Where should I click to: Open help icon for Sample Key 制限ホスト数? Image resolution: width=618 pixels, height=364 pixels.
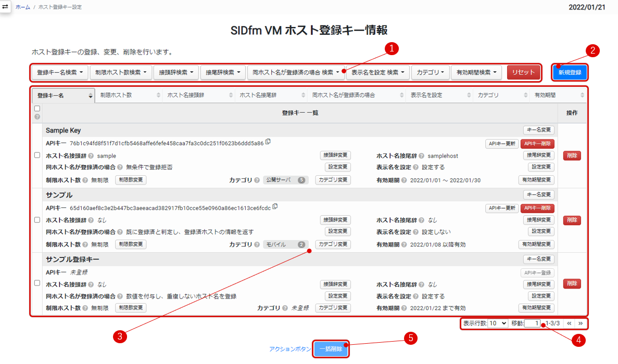click(85, 180)
